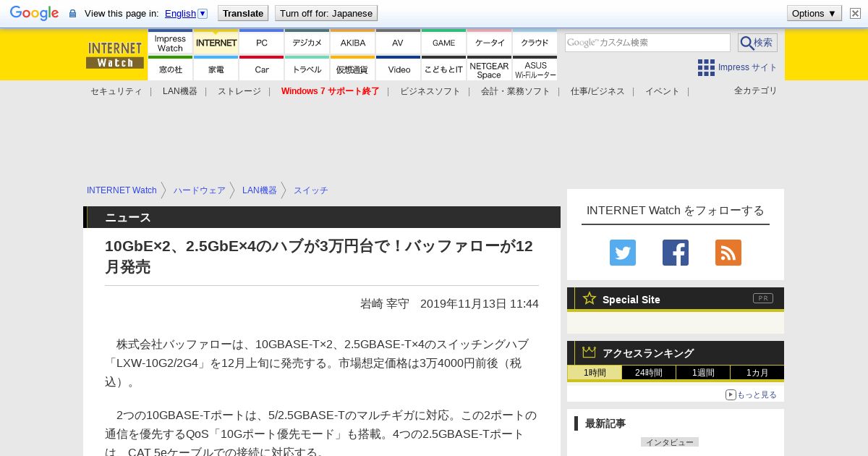Image resolution: width=868 pixels, height=456 pixels.
Task: Click the インタビュー label under 最新記事
Action: coord(670,442)
